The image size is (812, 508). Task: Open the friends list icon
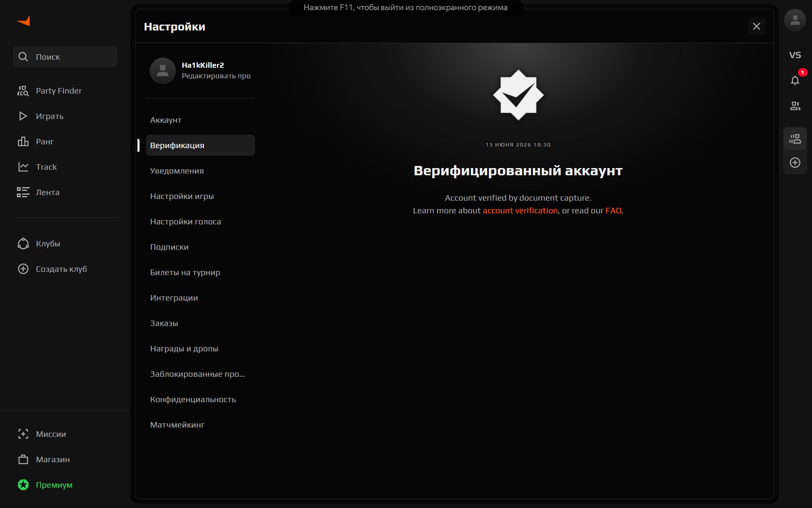[795, 106]
